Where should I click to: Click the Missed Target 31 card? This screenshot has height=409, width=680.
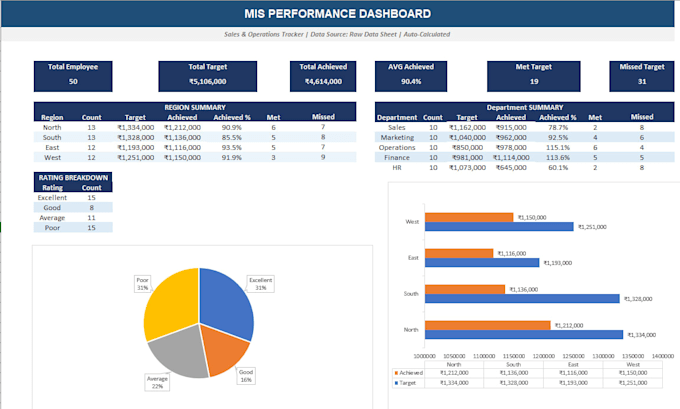[x=642, y=76]
